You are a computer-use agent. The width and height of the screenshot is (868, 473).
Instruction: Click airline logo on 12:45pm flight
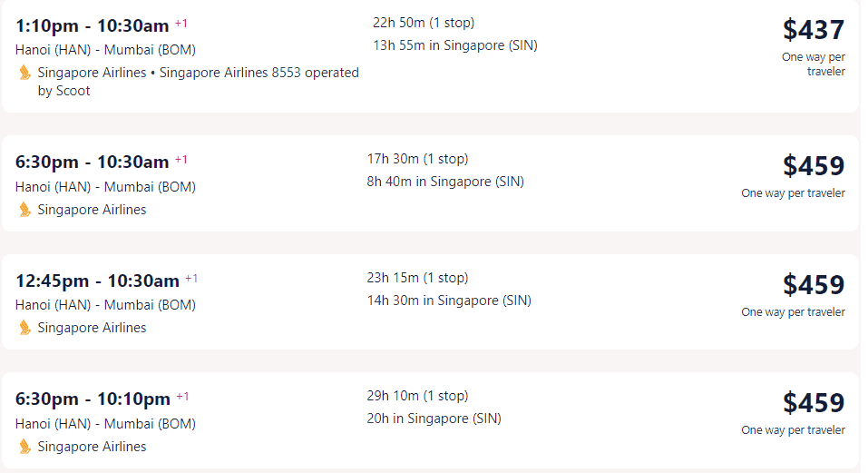pos(24,328)
